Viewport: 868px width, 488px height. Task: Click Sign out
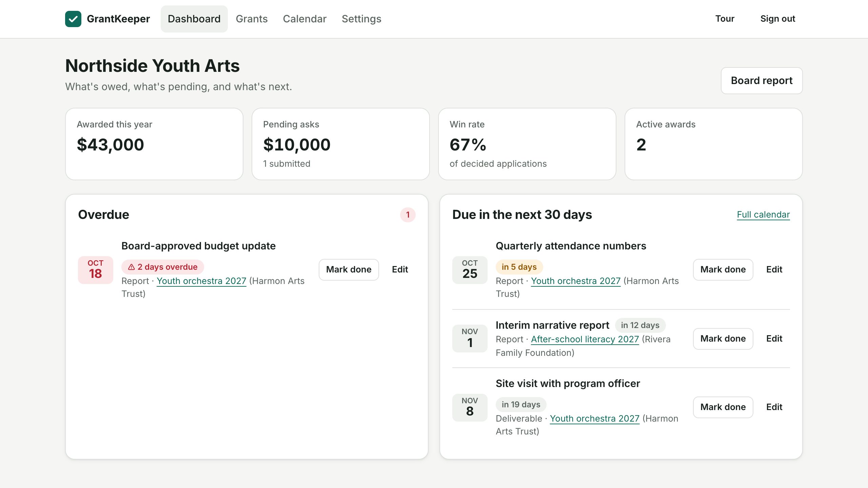tap(778, 19)
